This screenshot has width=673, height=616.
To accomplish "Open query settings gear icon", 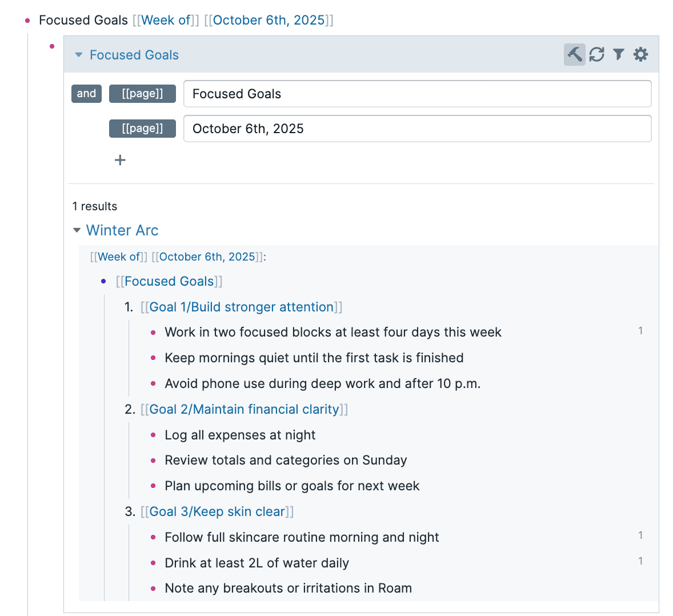I will point(641,54).
